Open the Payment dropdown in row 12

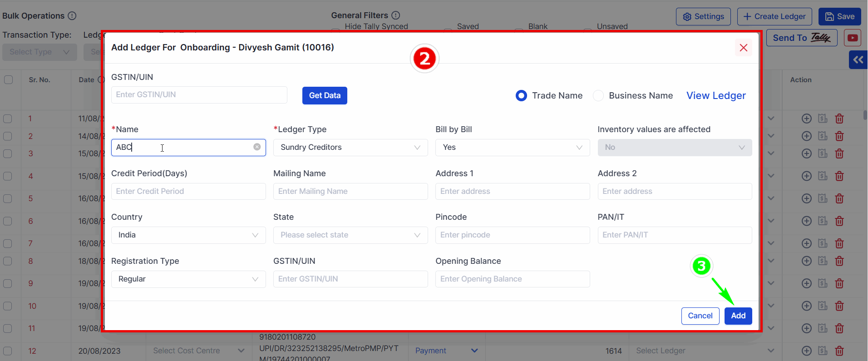pyautogui.click(x=447, y=351)
